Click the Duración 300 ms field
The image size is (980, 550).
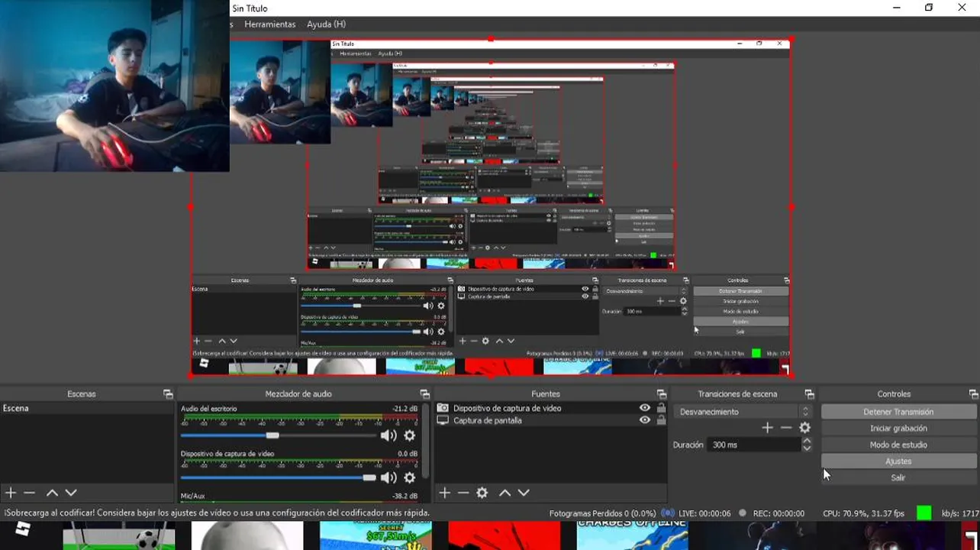point(754,445)
